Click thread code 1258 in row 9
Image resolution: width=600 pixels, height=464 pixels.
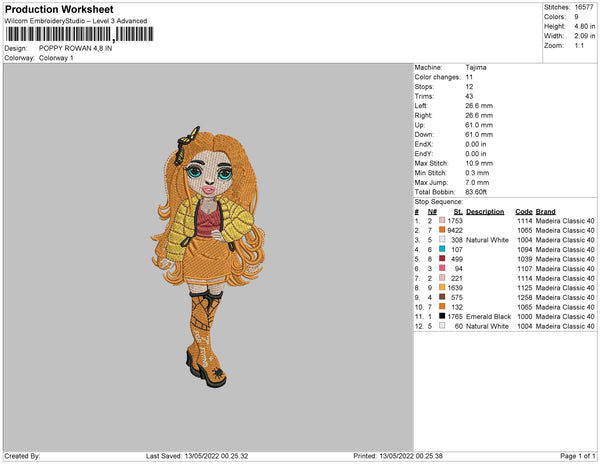click(x=525, y=297)
